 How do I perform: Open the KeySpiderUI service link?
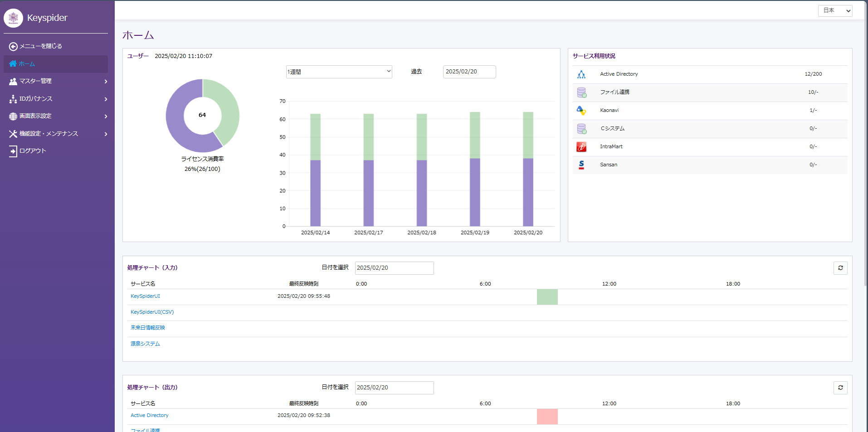(x=145, y=296)
